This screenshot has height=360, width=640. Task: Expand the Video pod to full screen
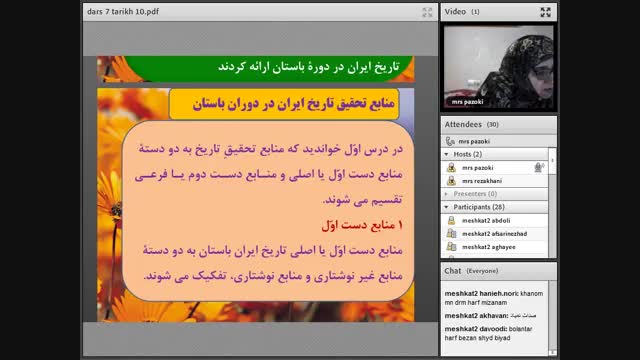coord(545,12)
